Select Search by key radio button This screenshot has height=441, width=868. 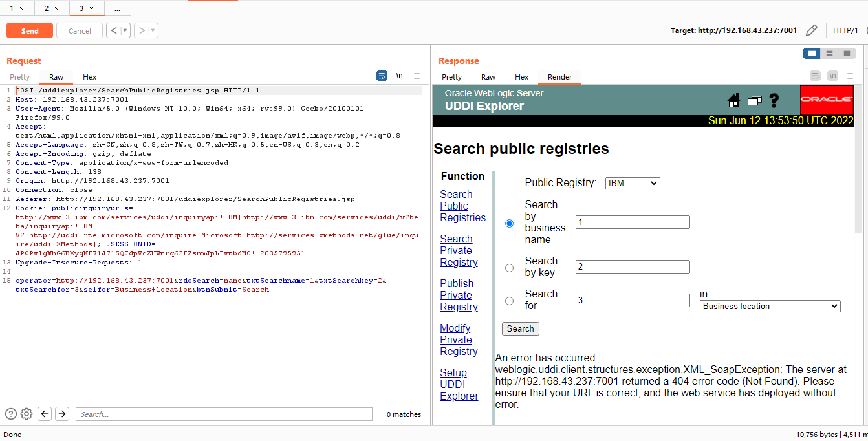509,267
